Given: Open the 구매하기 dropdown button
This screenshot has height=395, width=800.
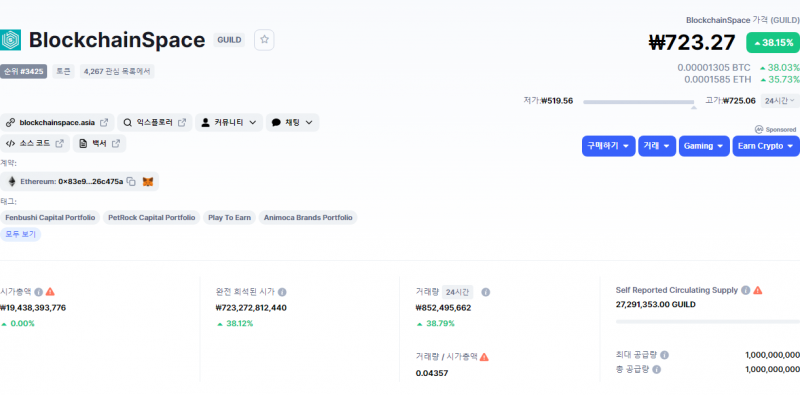Looking at the screenshot, I should 609,146.
